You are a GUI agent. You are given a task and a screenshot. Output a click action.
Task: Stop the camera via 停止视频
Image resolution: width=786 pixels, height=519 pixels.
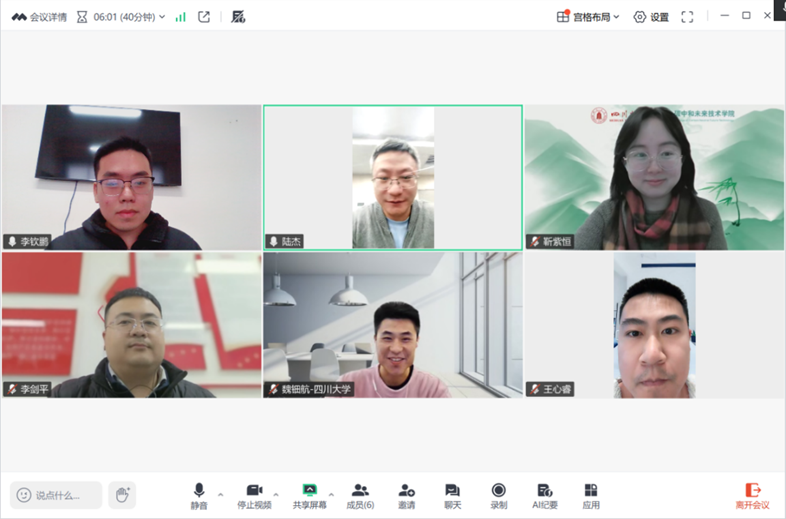pos(254,494)
